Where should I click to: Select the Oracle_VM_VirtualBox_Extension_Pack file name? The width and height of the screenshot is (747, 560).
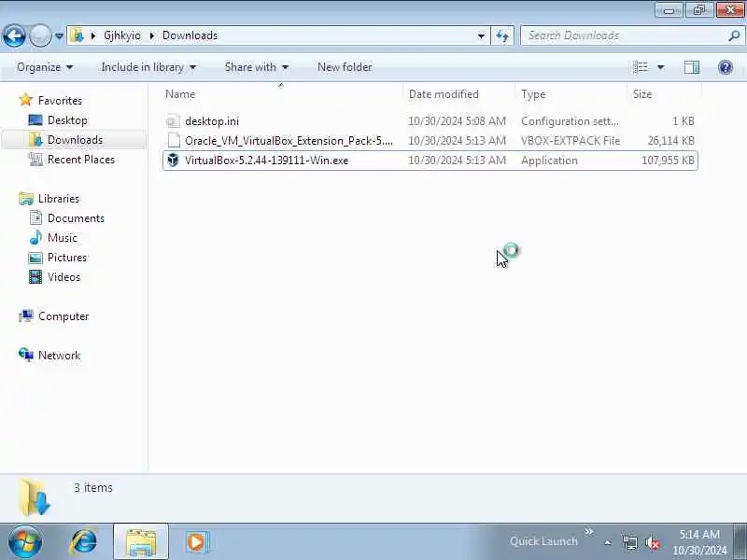[x=289, y=141]
